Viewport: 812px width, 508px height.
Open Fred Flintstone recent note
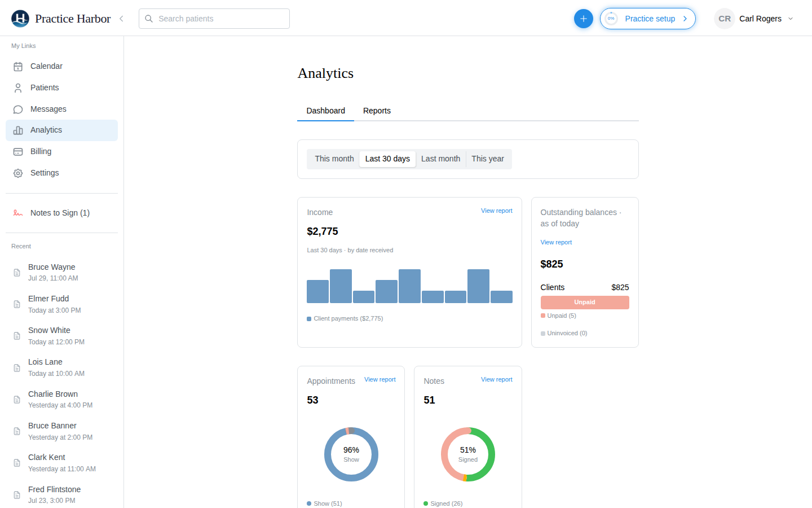62,494
